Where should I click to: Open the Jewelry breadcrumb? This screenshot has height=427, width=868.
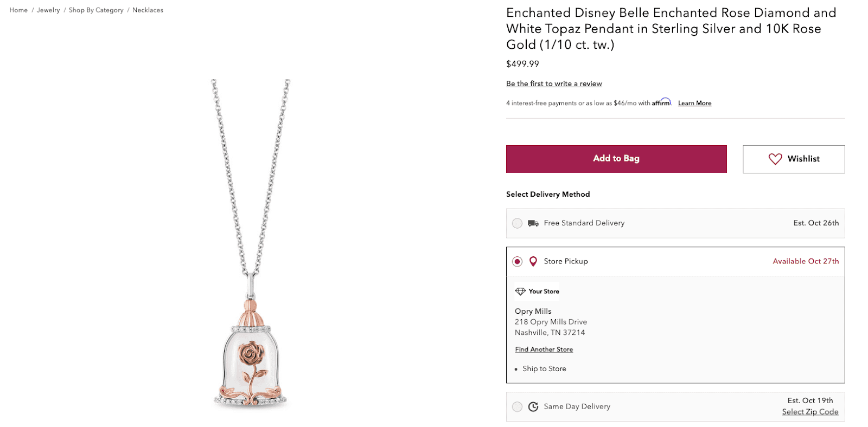[x=48, y=10]
